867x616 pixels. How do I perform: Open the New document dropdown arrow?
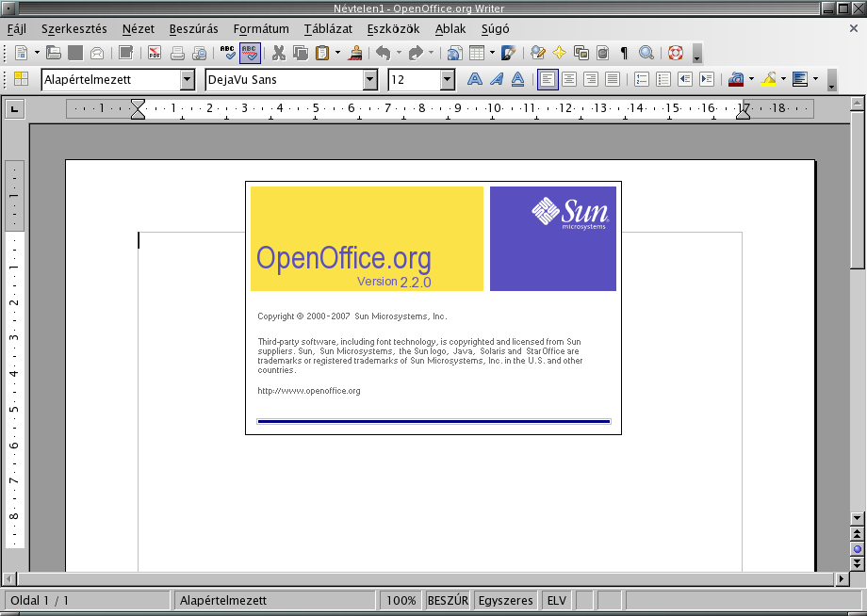pos(37,53)
